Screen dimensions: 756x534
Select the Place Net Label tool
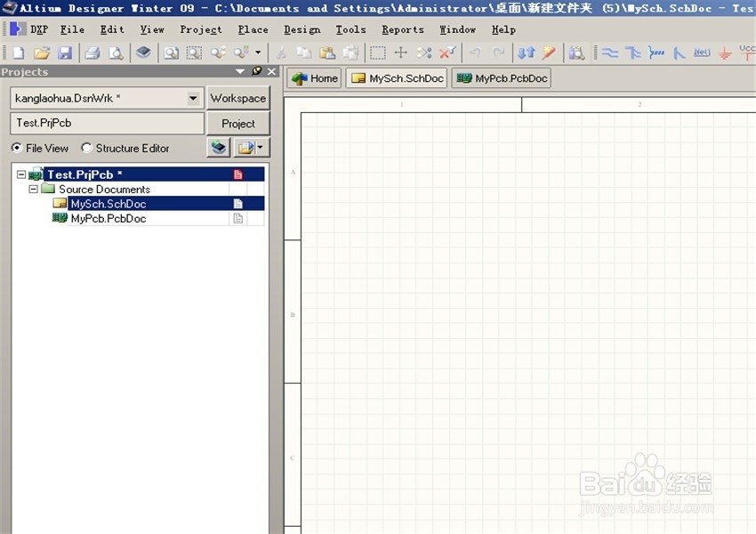[x=702, y=53]
